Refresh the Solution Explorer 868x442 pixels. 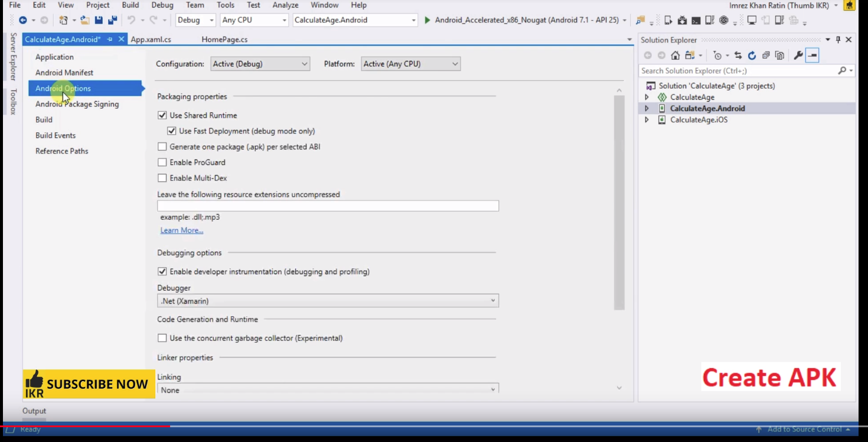coord(752,56)
